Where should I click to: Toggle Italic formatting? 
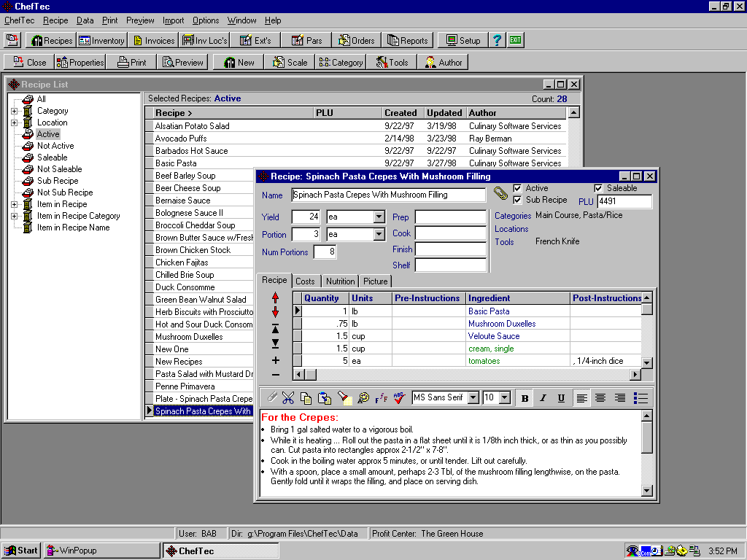tap(543, 398)
